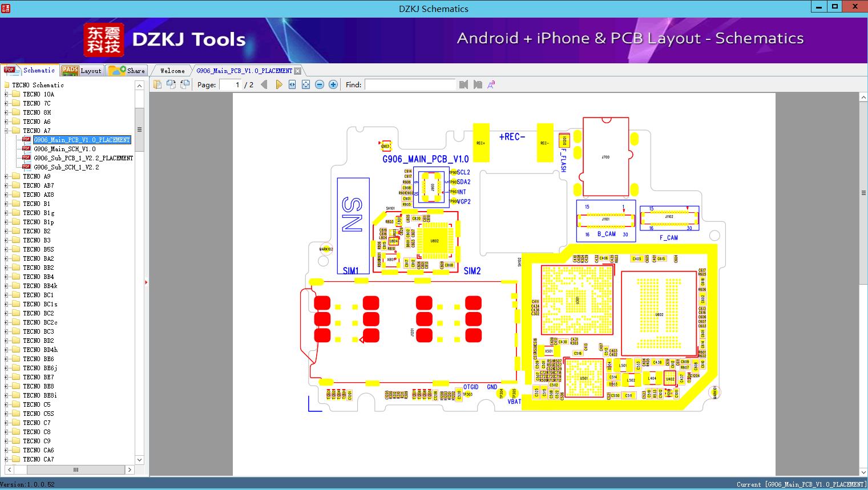868x490 pixels.
Task: Fit page to width icon
Action: tap(292, 84)
